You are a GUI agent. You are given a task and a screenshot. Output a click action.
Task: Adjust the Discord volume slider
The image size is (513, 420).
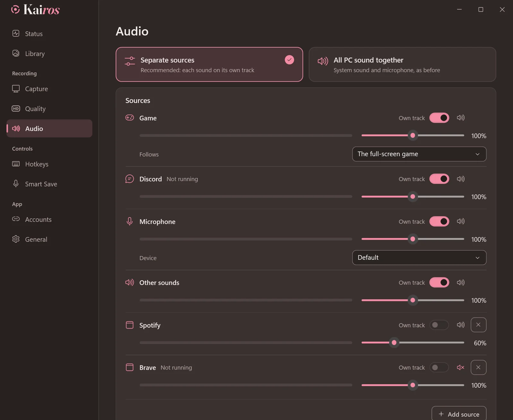coord(413,197)
